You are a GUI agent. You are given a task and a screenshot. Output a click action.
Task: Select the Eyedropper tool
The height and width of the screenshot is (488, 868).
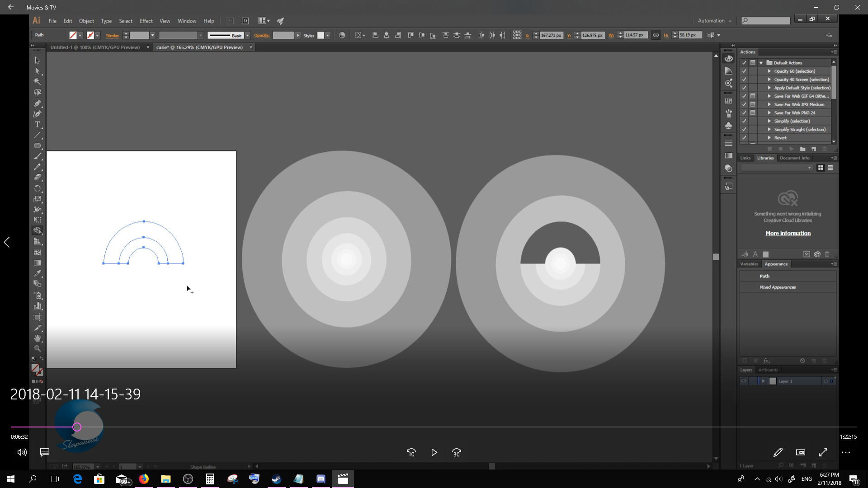click(x=38, y=273)
